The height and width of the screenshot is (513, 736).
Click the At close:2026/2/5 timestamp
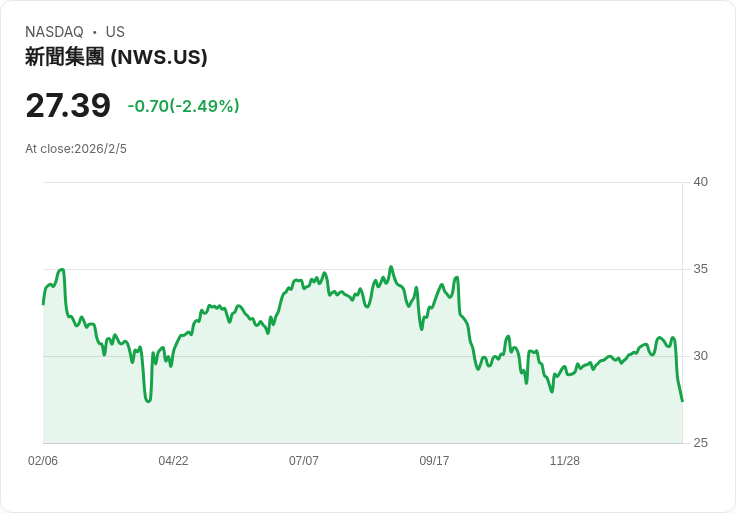76,149
